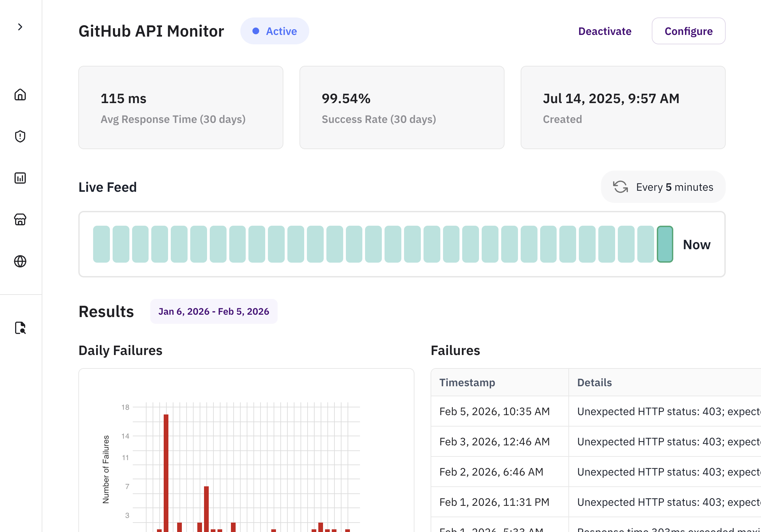Viewport: 761px width, 532px height.
Task: Click the Active status badge
Action: click(274, 31)
